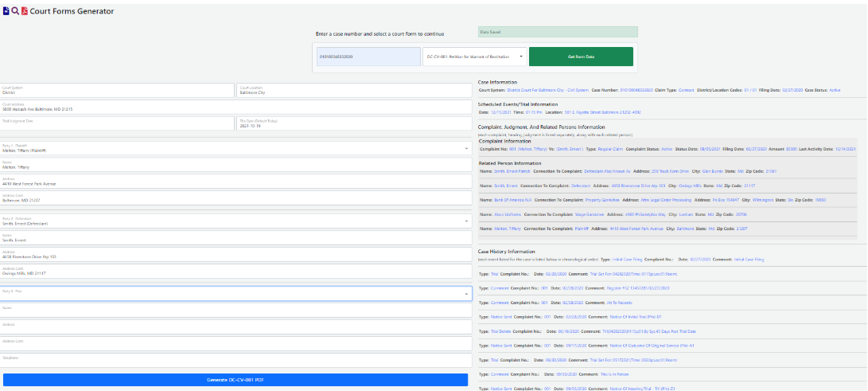Click the Court System field

pos(117,90)
